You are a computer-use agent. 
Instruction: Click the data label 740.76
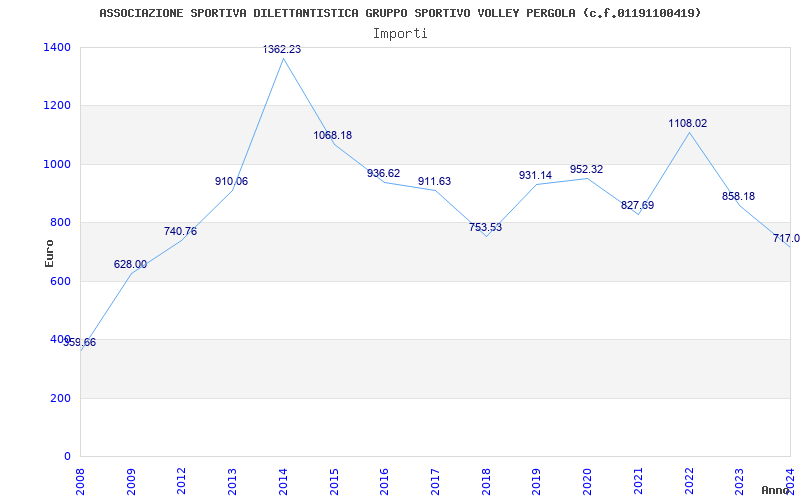tap(180, 231)
